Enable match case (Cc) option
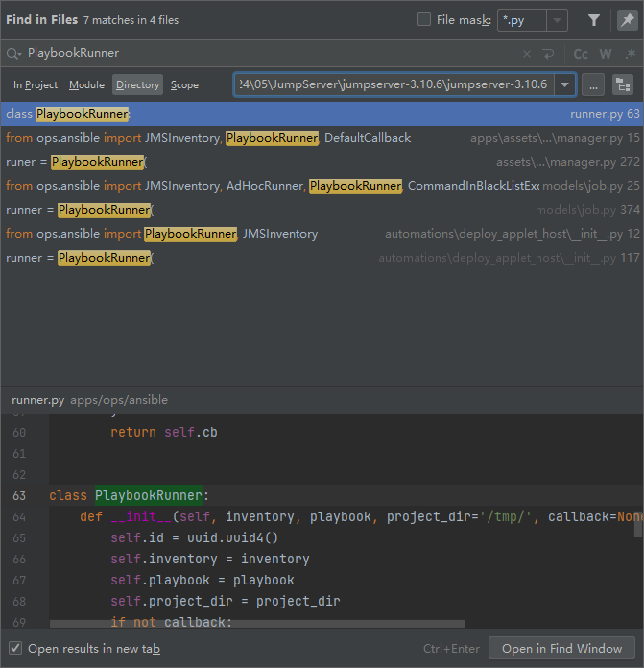 point(581,54)
